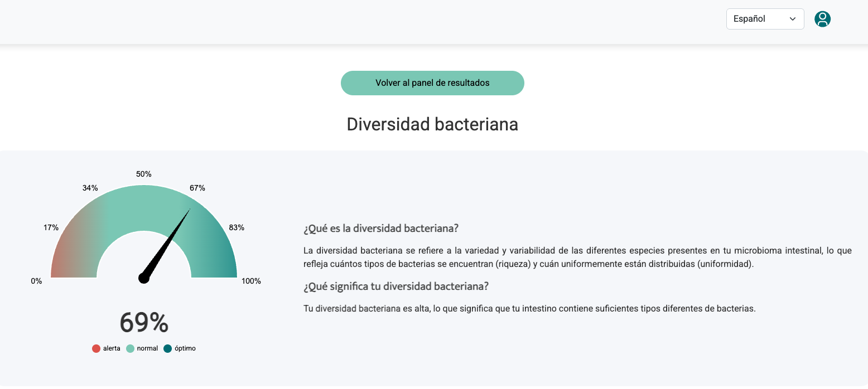Click the 67% gauge label
This screenshot has width=868, height=389.
click(197, 188)
